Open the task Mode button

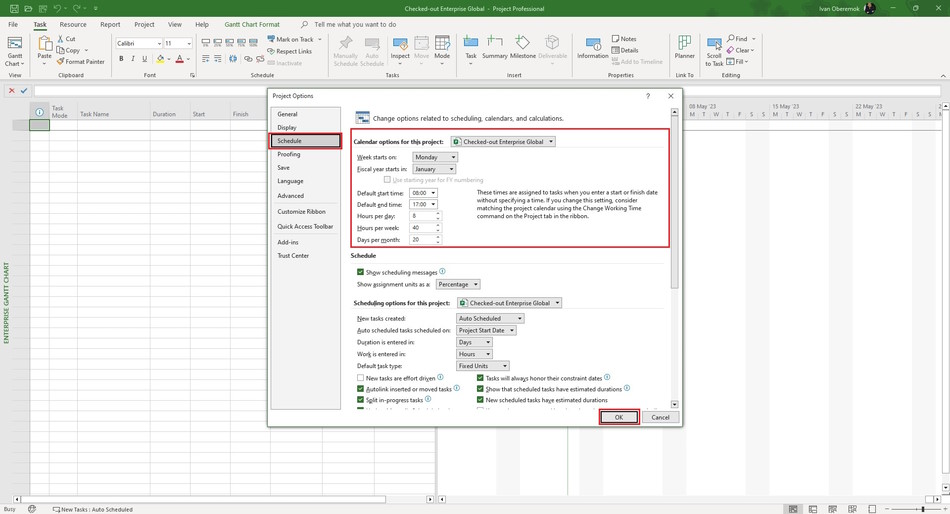(442, 50)
